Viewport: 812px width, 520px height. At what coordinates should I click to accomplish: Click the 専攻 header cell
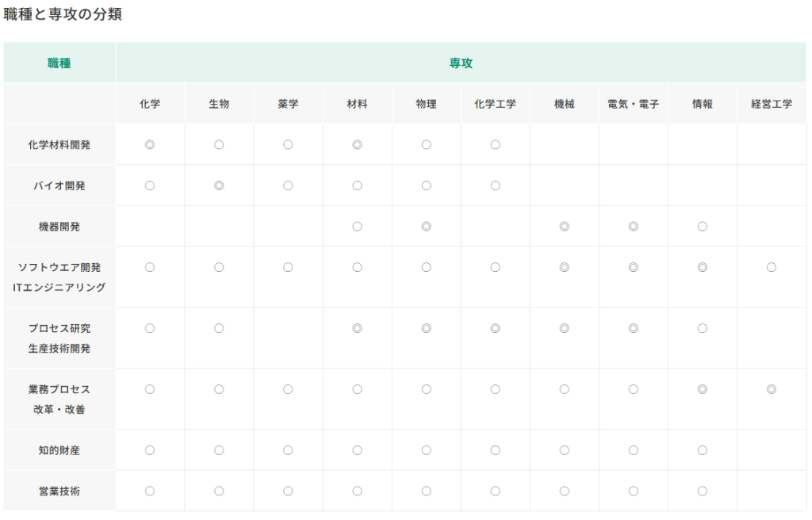[x=461, y=63]
